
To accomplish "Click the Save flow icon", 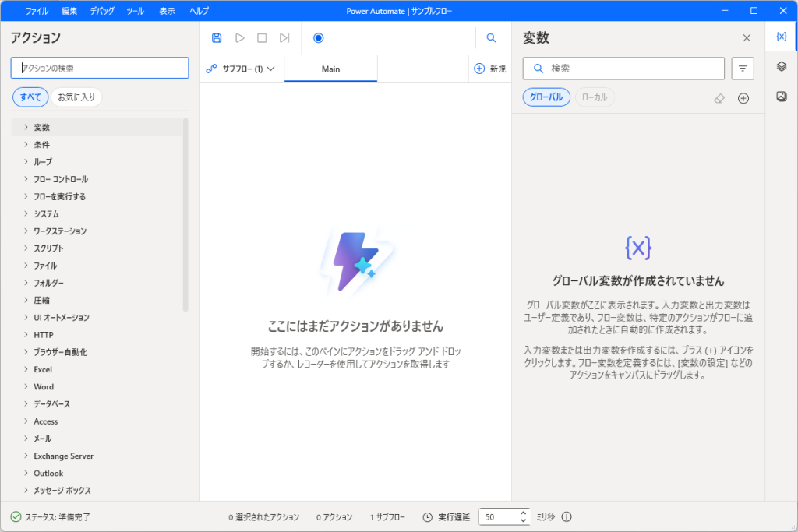I will [x=217, y=38].
